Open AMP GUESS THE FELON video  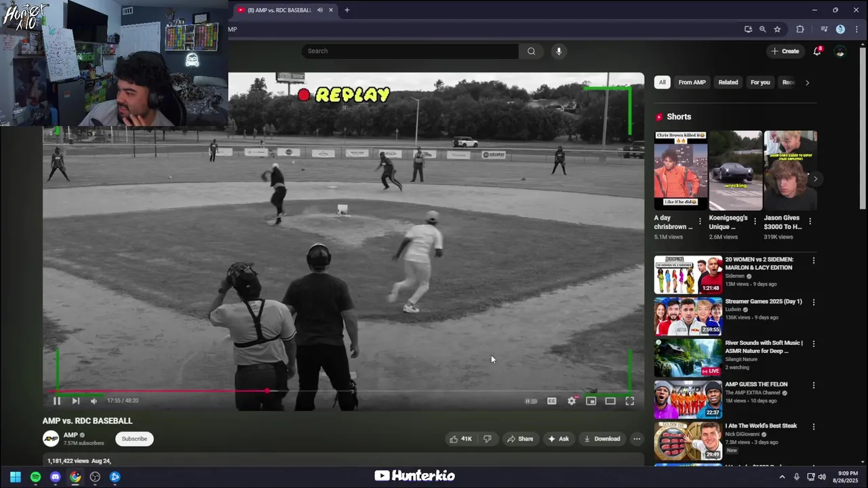click(x=688, y=399)
